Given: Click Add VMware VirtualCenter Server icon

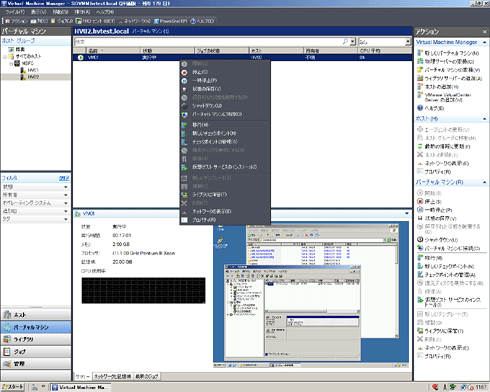Looking at the screenshot, I should (x=420, y=95).
